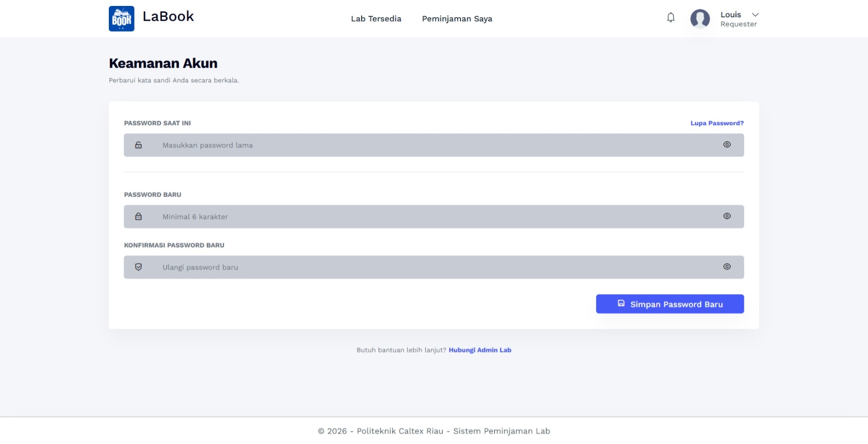Image resolution: width=868 pixels, height=444 pixels.
Task: Click Simpan Password Baru button
Action: coord(670,304)
